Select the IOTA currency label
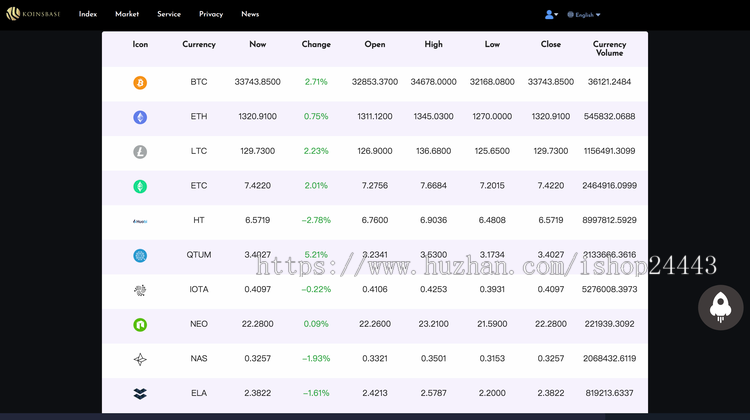This screenshot has height=420, width=750. click(199, 289)
